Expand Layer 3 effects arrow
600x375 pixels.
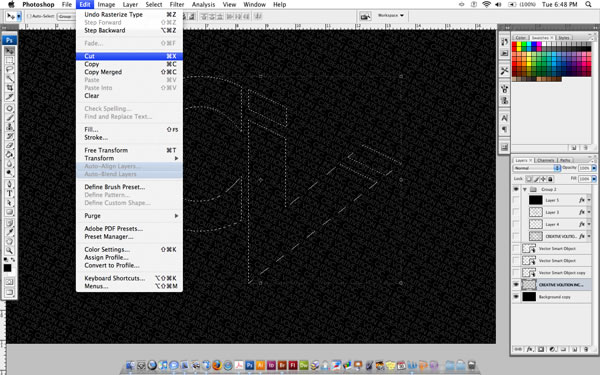pos(589,212)
